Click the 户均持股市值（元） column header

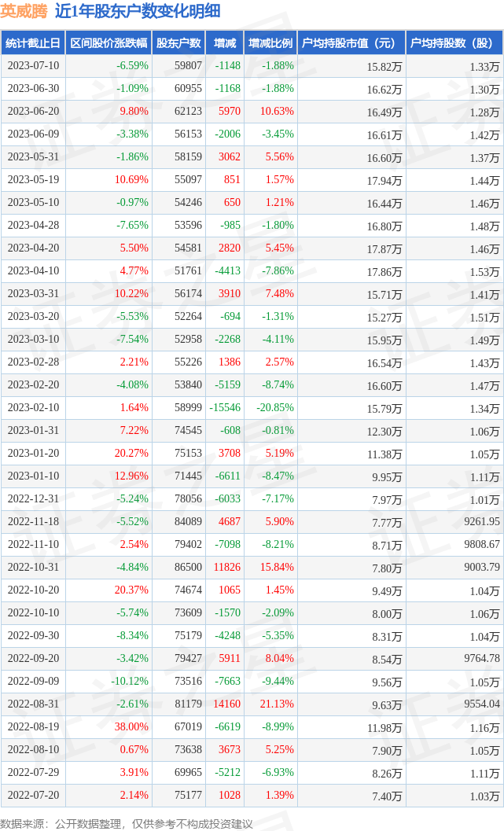351,44
